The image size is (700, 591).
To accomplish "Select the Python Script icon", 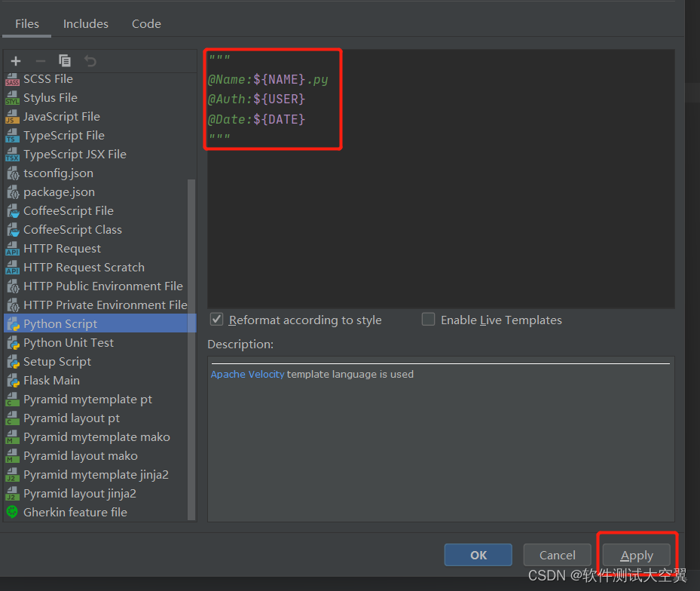I will [x=14, y=324].
